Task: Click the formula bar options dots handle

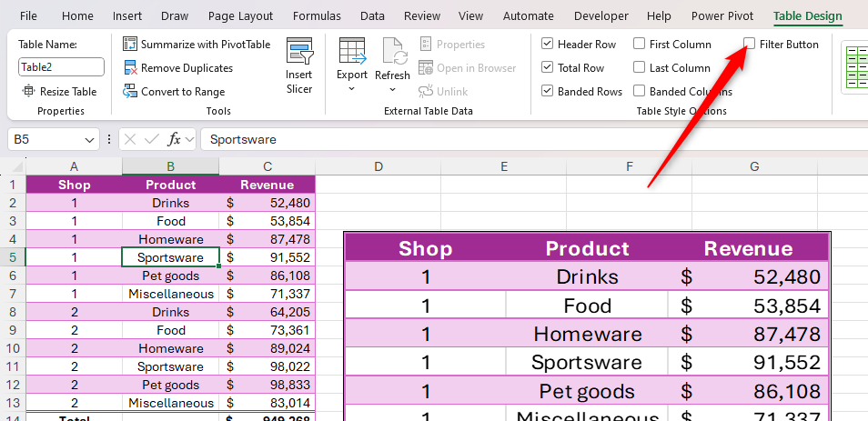Action: [x=109, y=139]
